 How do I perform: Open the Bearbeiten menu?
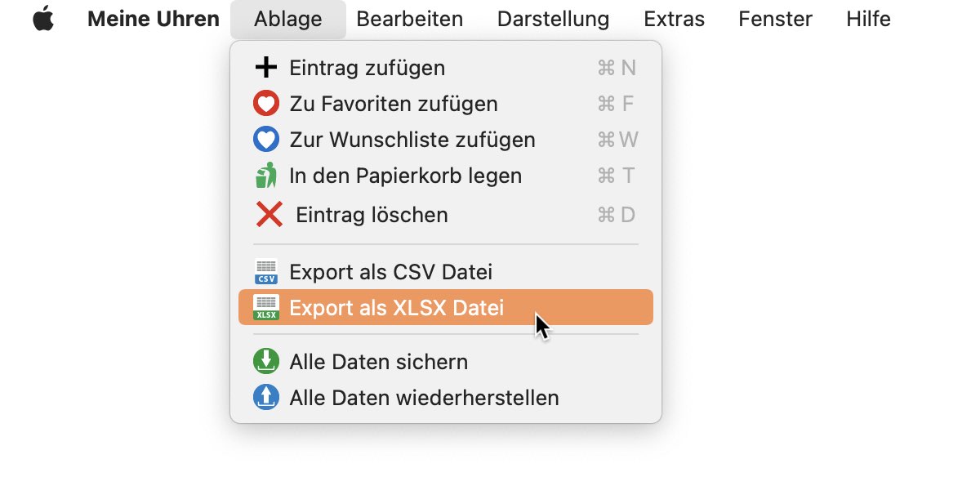coord(410,19)
